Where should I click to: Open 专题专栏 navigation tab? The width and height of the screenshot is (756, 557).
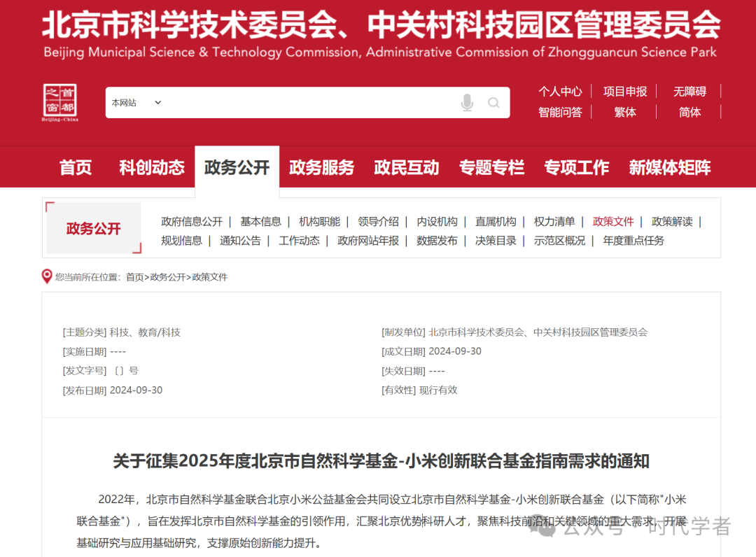point(491,167)
